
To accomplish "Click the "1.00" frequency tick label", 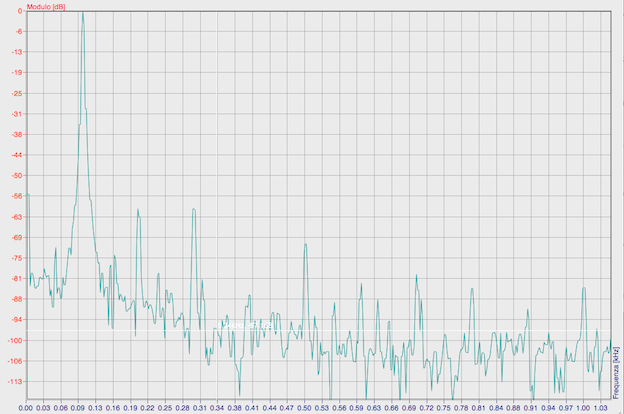I will coord(583,408).
